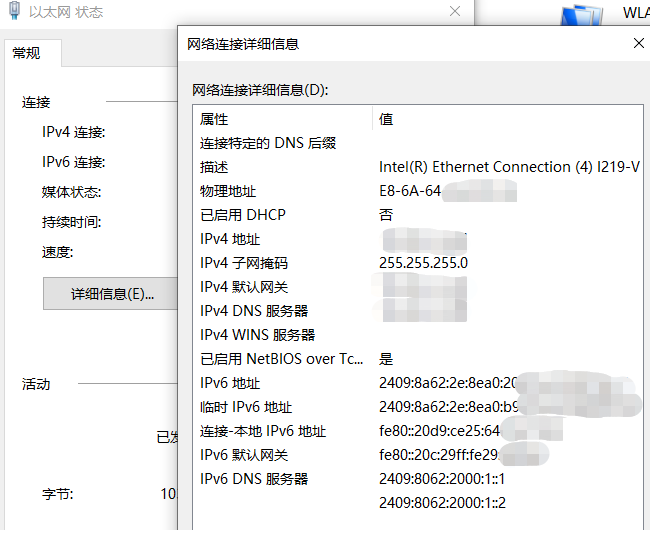The width and height of the screenshot is (650, 543).
Task: Select the IPv6 默认网关 row
Action: click(244, 455)
